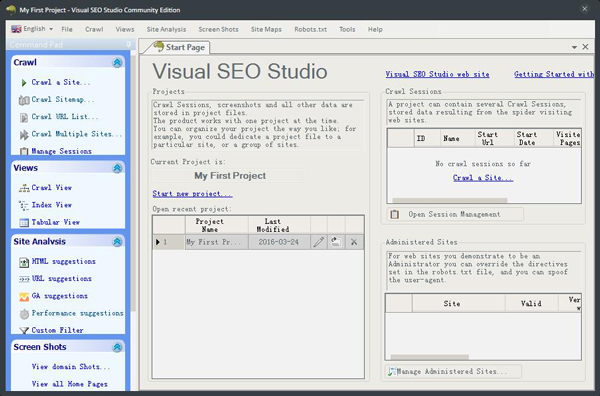Collapse the Screen Shots panel section

[x=117, y=347]
